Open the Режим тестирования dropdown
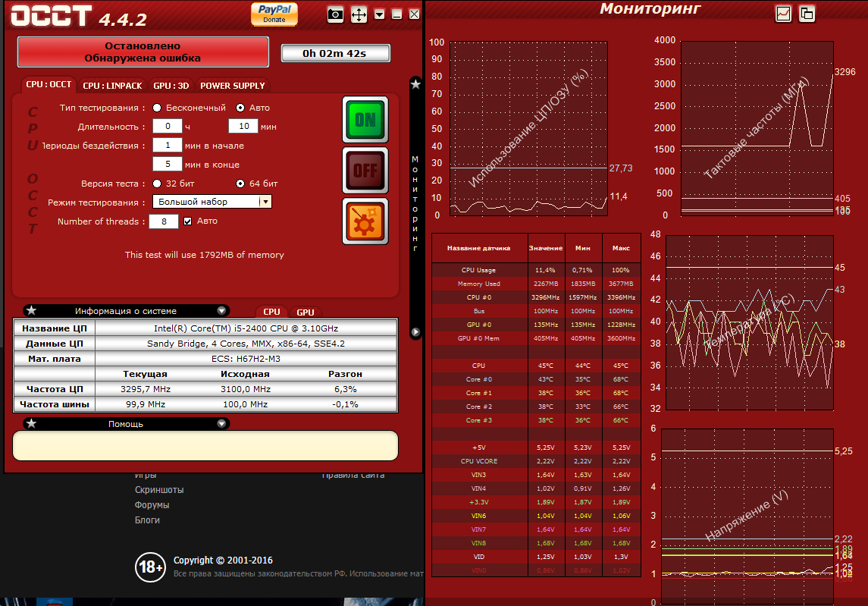The width and height of the screenshot is (868, 606). tap(212, 202)
